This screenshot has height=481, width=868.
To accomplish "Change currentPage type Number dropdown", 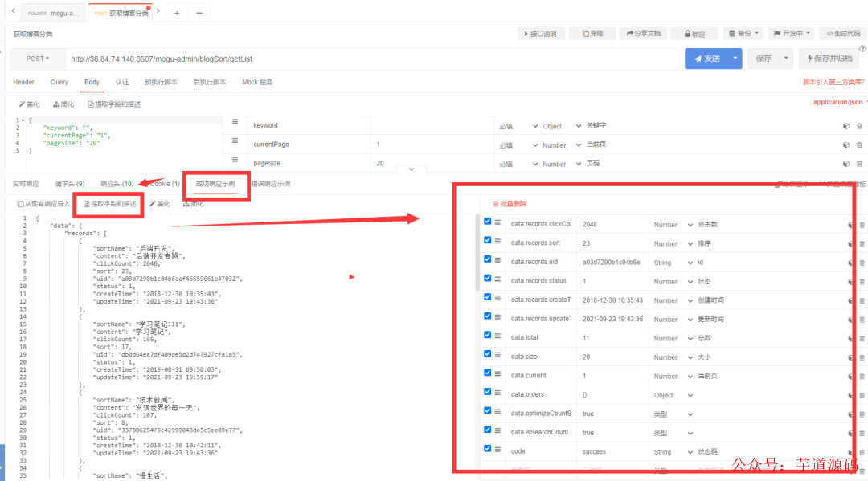I will pos(561,145).
